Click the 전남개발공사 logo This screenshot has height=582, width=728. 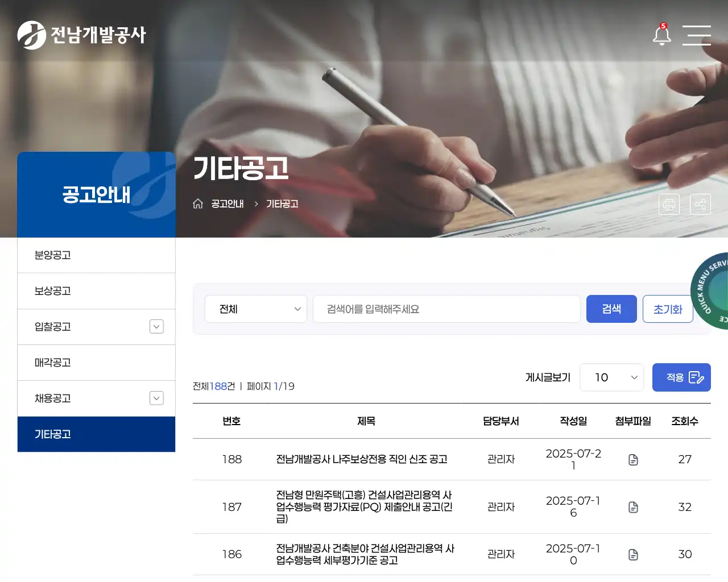pyautogui.click(x=81, y=35)
